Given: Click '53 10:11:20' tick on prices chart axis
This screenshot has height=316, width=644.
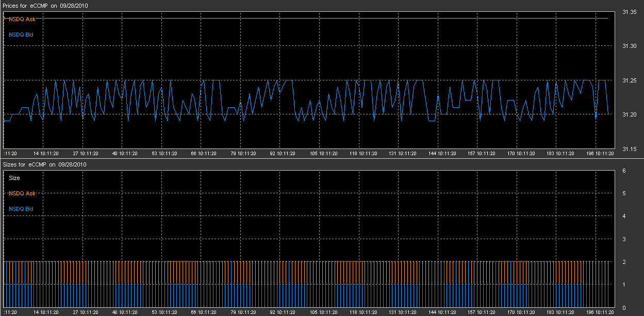Looking at the screenshot, I should coord(164,154).
